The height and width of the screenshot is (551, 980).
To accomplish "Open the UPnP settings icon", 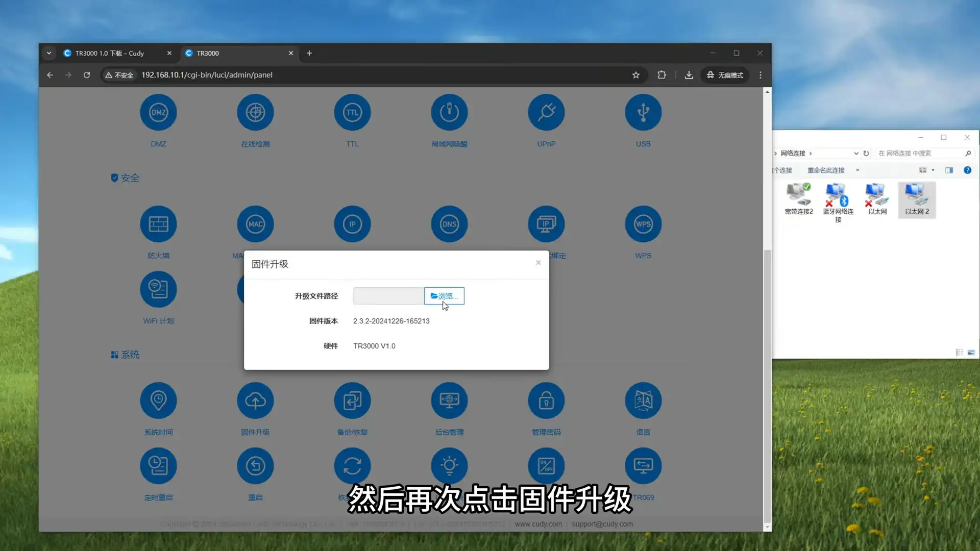I will (546, 113).
